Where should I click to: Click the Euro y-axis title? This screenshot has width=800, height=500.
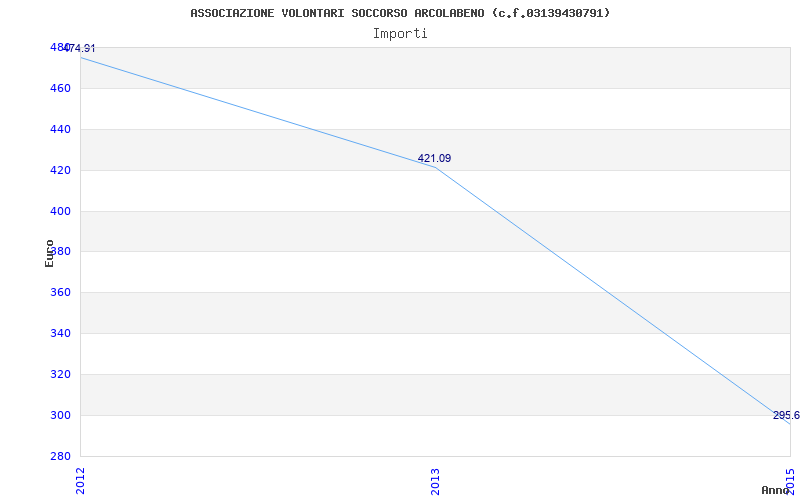[49, 253]
